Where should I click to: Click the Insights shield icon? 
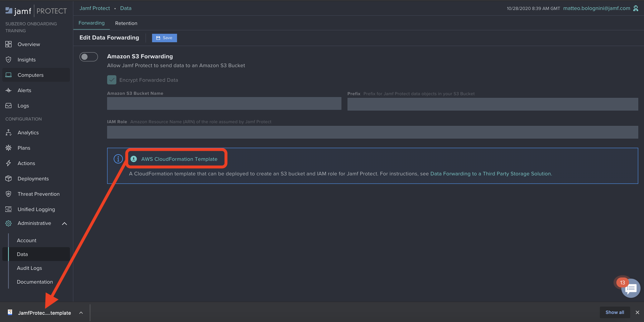click(x=8, y=59)
